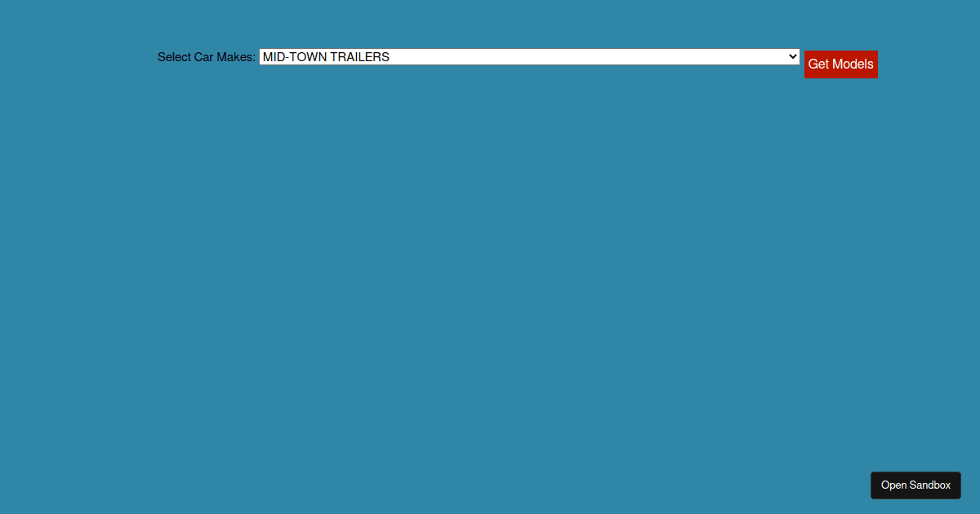
Task: Open the car makes dropdown showing MID-TOWN TRAILERS
Action: tap(529, 57)
